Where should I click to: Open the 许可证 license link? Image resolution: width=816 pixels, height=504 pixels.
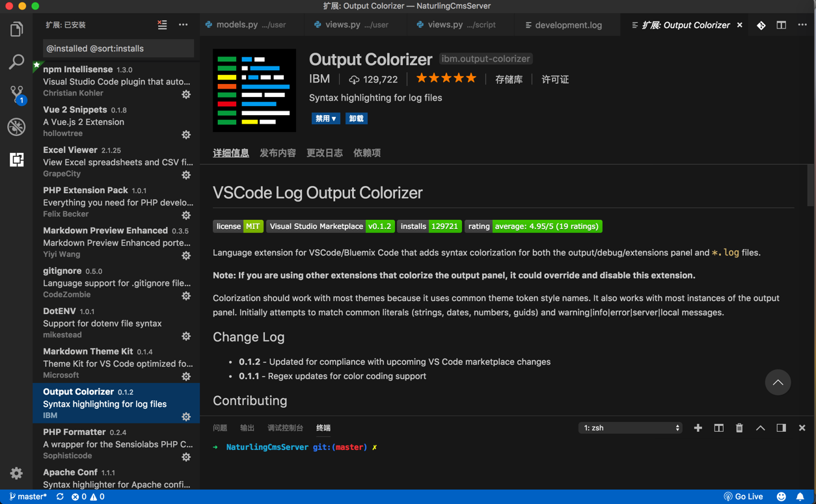(x=555, y=79)
